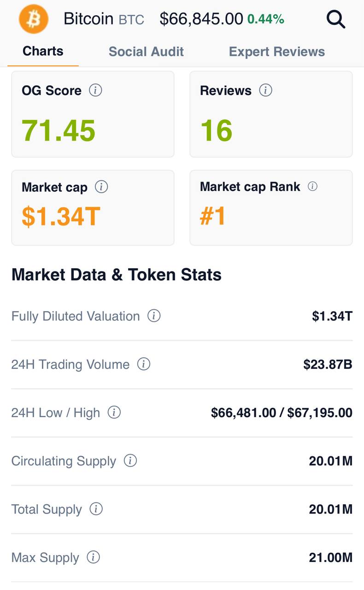
Task: Click the $1.34T Market cap value
Action: click(x=61, y=217)
